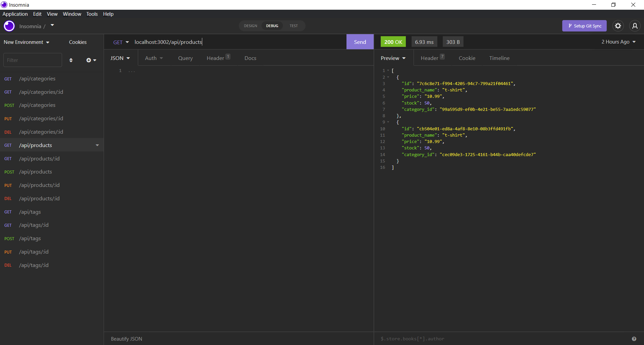Switch to the Timeline response tab
Image resolution: width=644 pixels, height=345 pixels.
coord(499,58)
